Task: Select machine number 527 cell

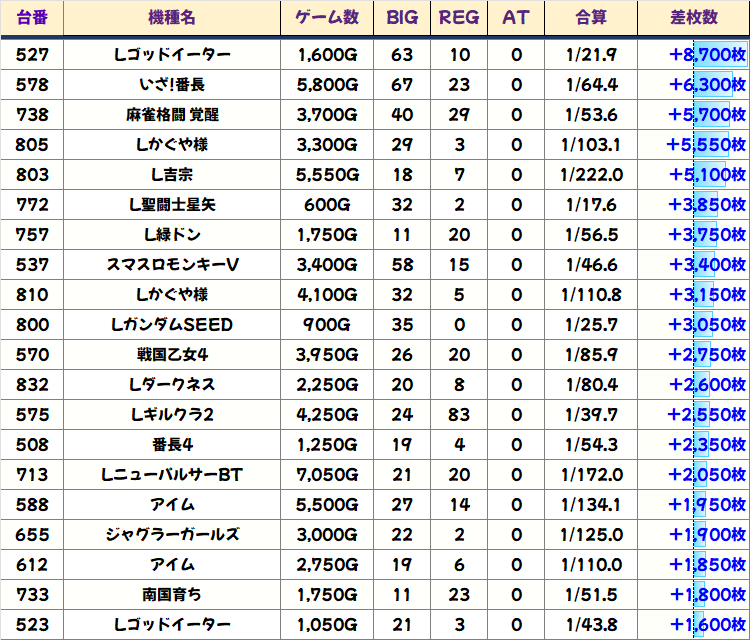Action: click(x=32, y=55)
